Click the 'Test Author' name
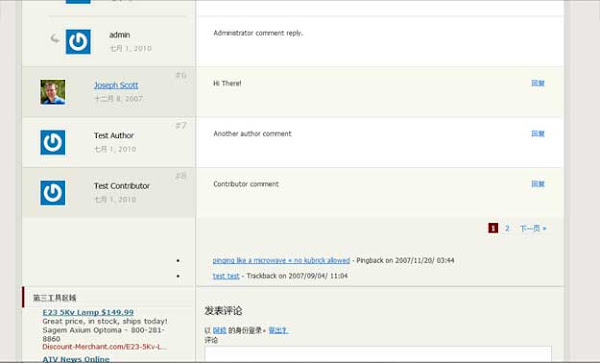This screenshot has width=600, height=363. 114,135
